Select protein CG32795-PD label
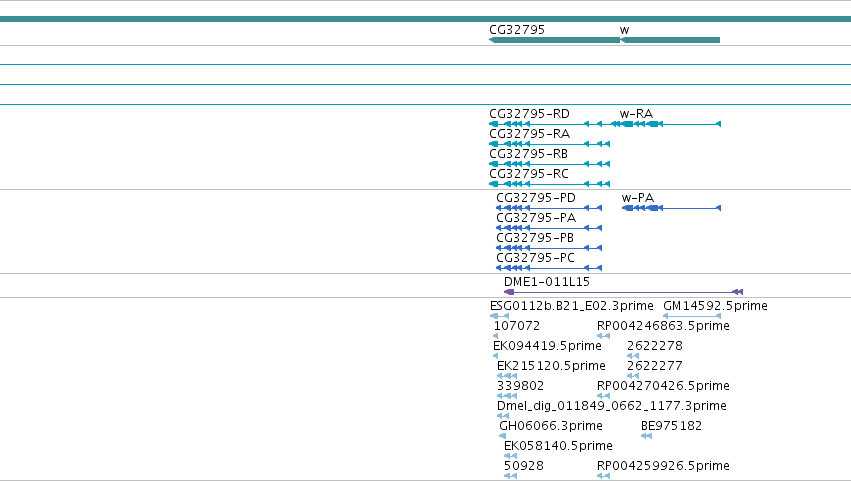The width and height of the screenshot is (851, 481). point(536,198)
